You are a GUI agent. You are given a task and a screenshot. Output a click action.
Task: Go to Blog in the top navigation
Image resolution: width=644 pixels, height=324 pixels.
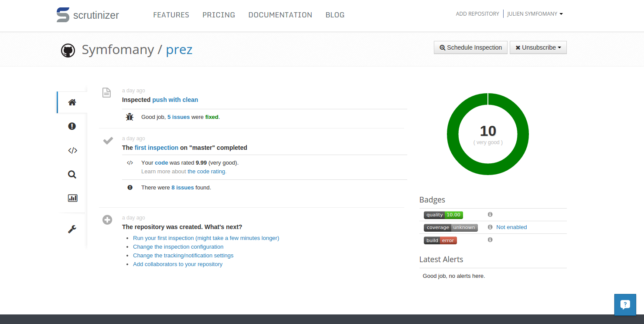tap(335, 15)
